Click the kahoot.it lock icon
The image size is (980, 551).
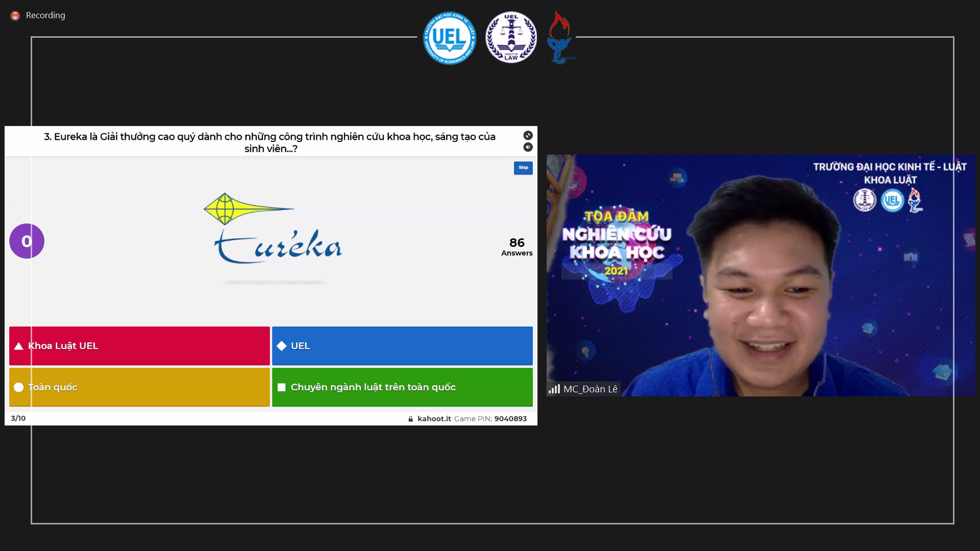pyautogui.click(x=410, y=419)
